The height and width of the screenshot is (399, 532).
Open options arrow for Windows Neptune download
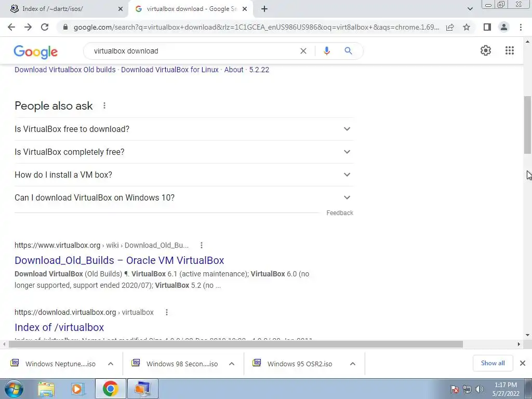[x=111, y=364]
